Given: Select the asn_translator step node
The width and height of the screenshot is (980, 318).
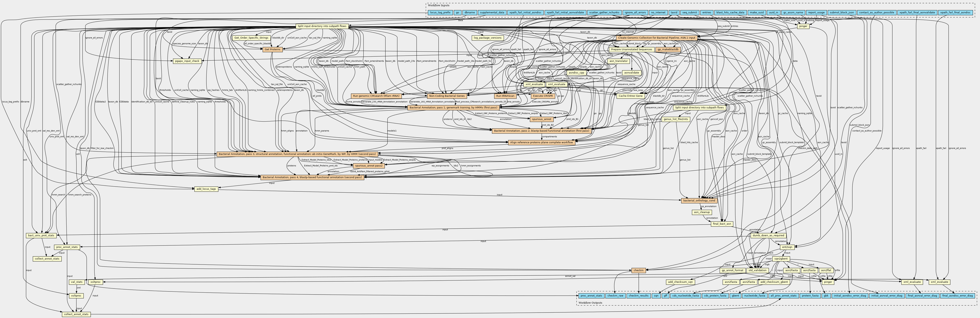Looking at the screenshot, I should coord(618,61).
